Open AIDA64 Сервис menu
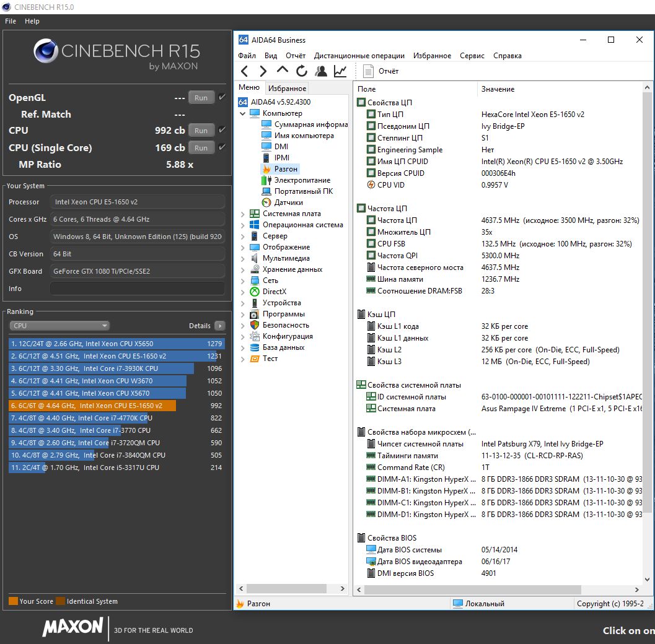Screen dimensions: 655x644 (472, 56)
